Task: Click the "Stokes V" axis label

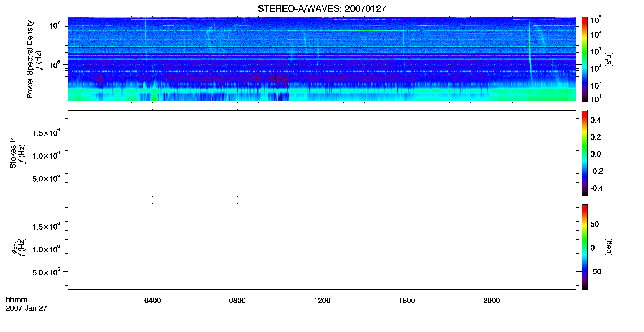Action: pos(13,153)
